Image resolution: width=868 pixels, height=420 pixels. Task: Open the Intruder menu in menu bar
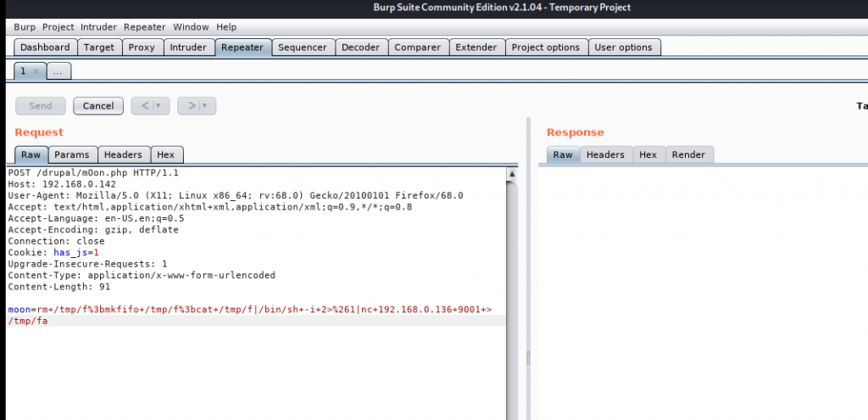98,27
